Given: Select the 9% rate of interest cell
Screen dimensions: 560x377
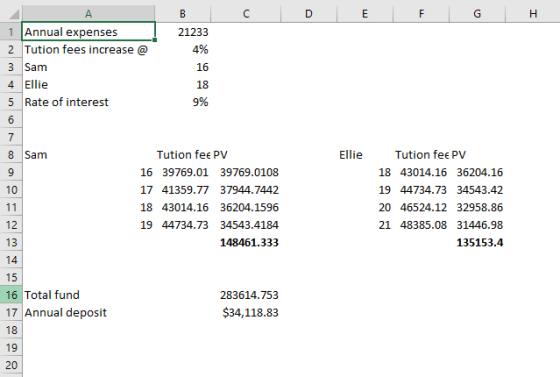Looking at the screenshot, I should 182,102.
